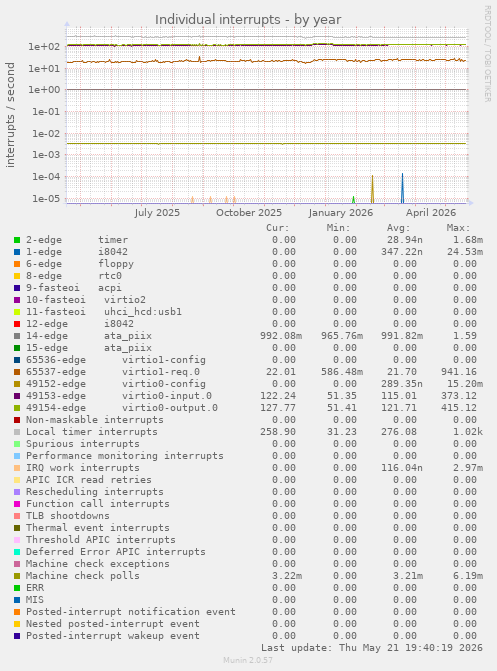
Task: Click the gold virtio0-config spike in graph
Action: 372,189
